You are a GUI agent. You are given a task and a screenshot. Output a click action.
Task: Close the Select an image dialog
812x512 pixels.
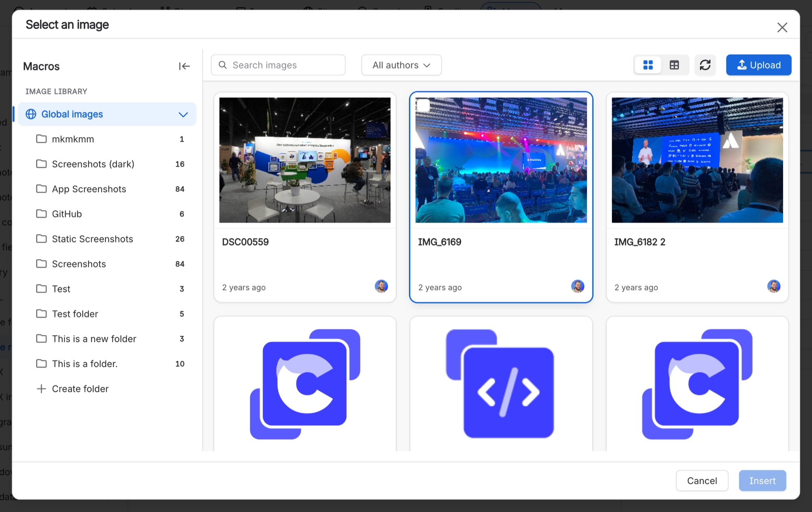(782, 27)
